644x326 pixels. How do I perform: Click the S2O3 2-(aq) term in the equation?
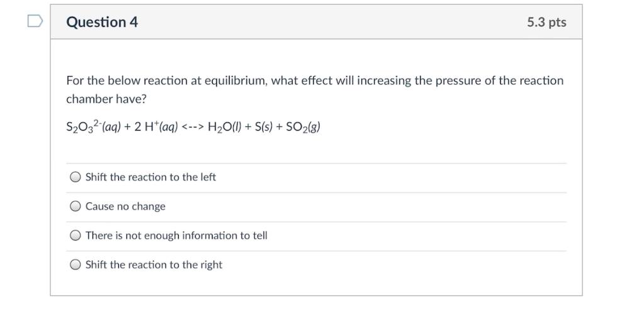(94, 127)
